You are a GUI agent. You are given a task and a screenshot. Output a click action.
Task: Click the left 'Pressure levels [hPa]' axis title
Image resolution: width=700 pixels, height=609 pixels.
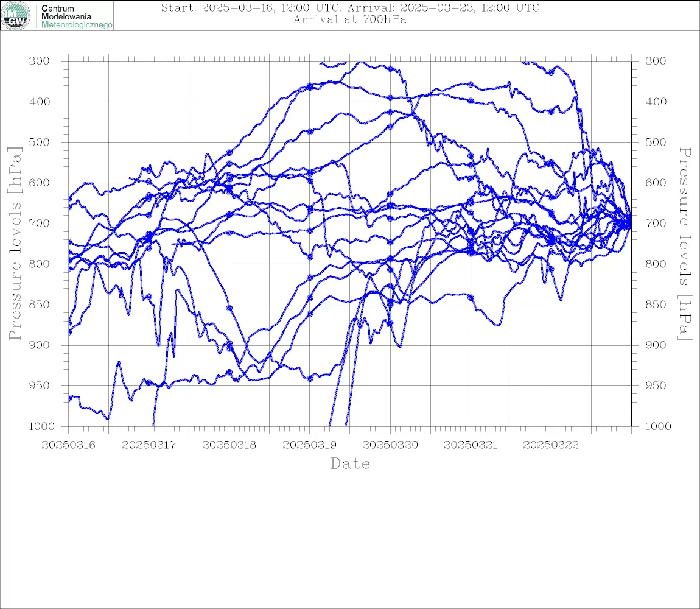click(15, 244)
